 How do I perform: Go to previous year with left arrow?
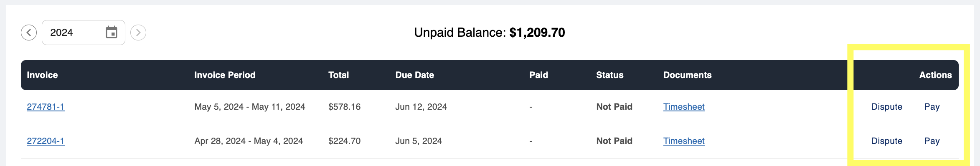[x=29, y=33]
